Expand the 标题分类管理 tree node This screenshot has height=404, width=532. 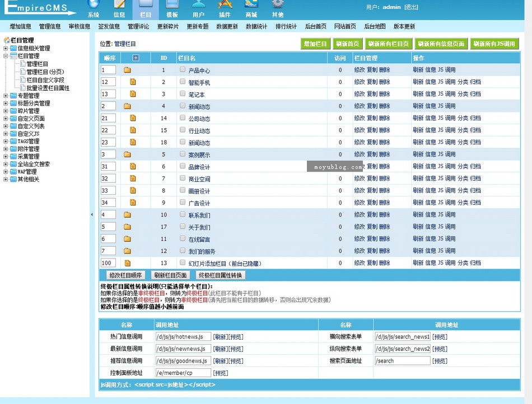click(6, 104)
